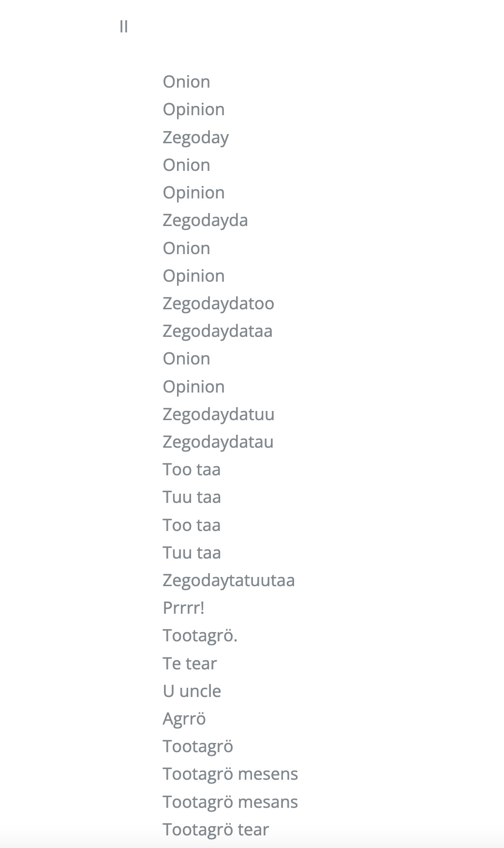Select the line "Zegodaydatuu"
504x848 pixels.
pyautogui.click(x=218, y=415)
